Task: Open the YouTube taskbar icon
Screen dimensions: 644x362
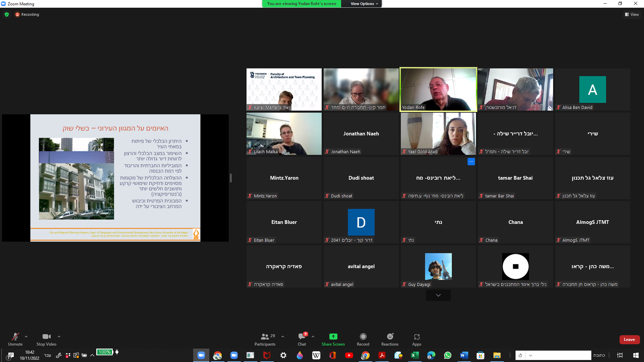Action: click(x=349, y=355)
